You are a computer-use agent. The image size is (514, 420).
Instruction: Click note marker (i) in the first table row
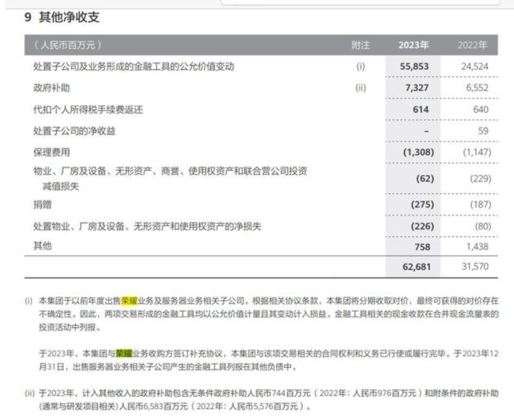[x=361, y=67]
